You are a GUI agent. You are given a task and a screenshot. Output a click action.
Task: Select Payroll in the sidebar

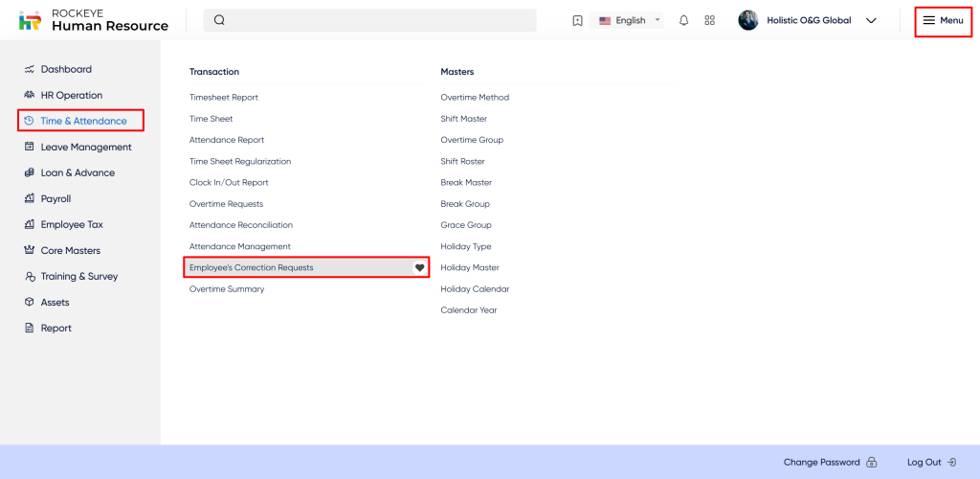coord(56,199)
